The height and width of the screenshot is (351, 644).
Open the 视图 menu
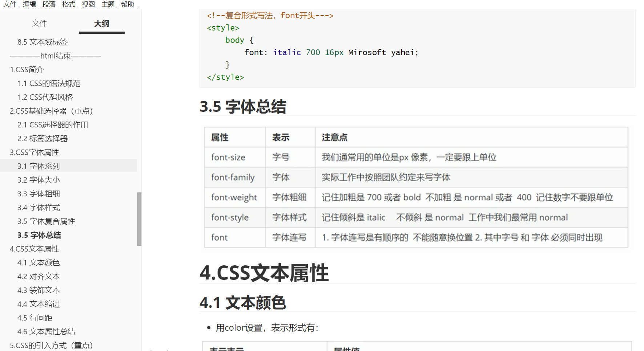88,4
